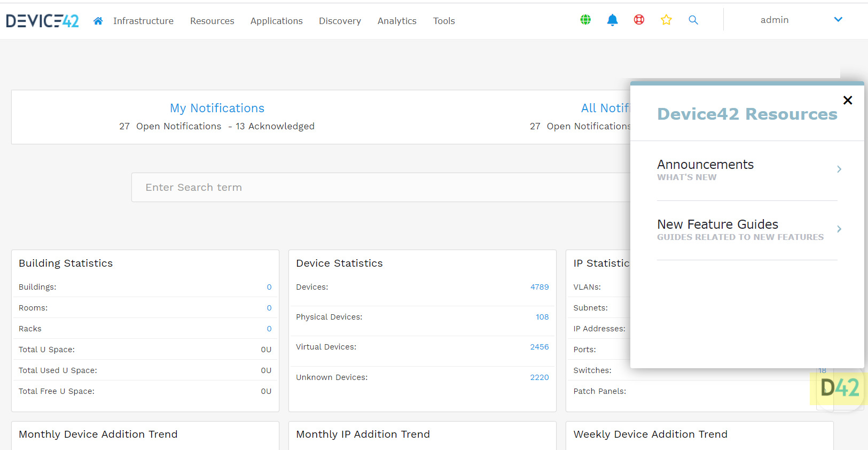This screenshot has height=450, width=868.
Task: Click Physical Devices count 108
Action: (542, 317)
